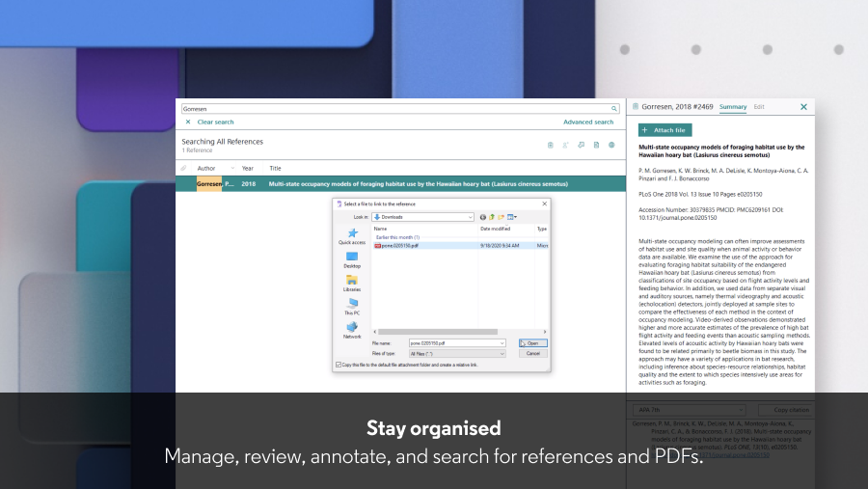The image size is (868, 489).
Task: Click the Author column sort arrow
Action: point(232,169)
